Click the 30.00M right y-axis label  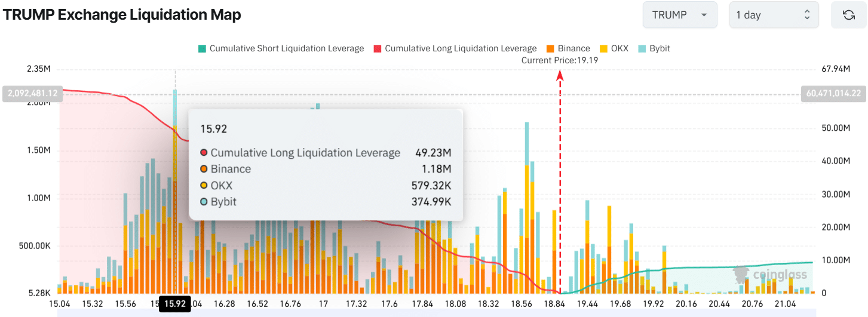[836, 194]
